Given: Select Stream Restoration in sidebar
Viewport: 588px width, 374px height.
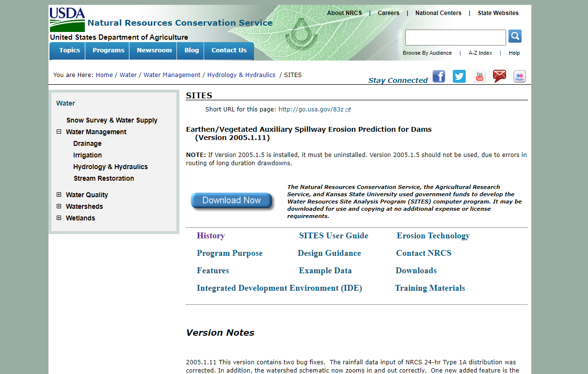Looking at the screenshot, I should tap(104, 178).
